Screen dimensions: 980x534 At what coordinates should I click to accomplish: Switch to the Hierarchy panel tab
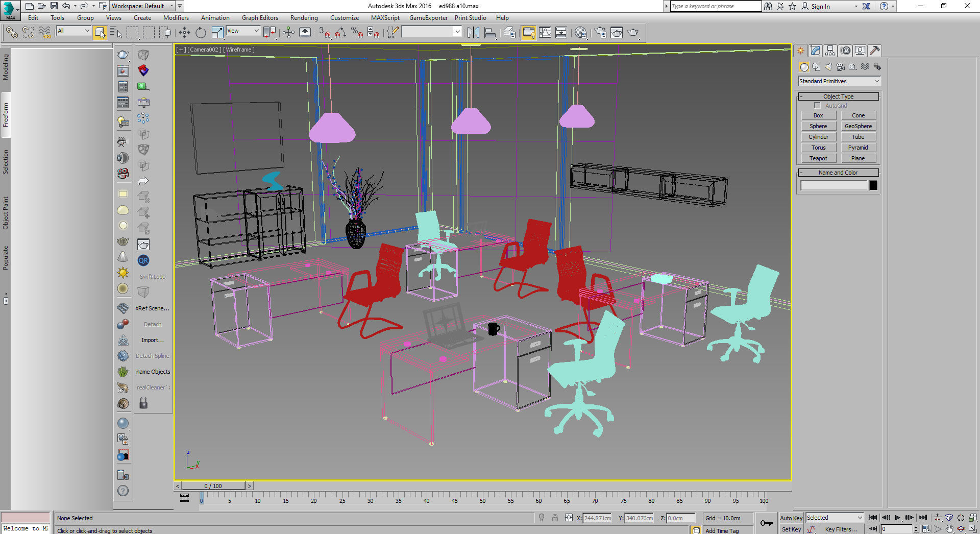point(830,51)
